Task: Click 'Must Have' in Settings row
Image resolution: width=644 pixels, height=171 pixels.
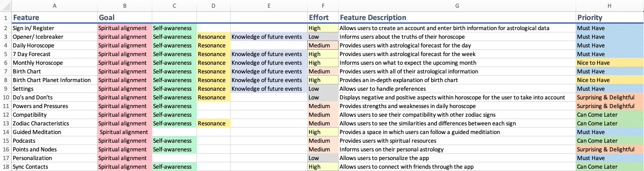Action: tap(610, 89)
